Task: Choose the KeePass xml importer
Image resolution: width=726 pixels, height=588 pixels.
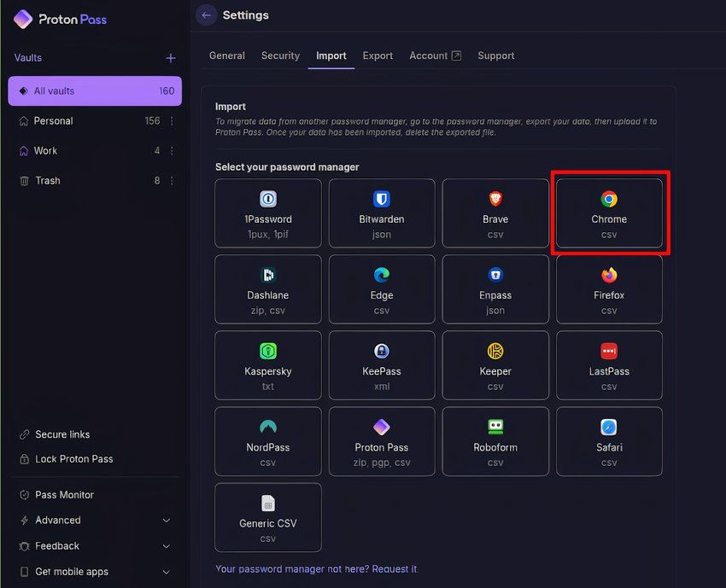Action: click(382, 365)
